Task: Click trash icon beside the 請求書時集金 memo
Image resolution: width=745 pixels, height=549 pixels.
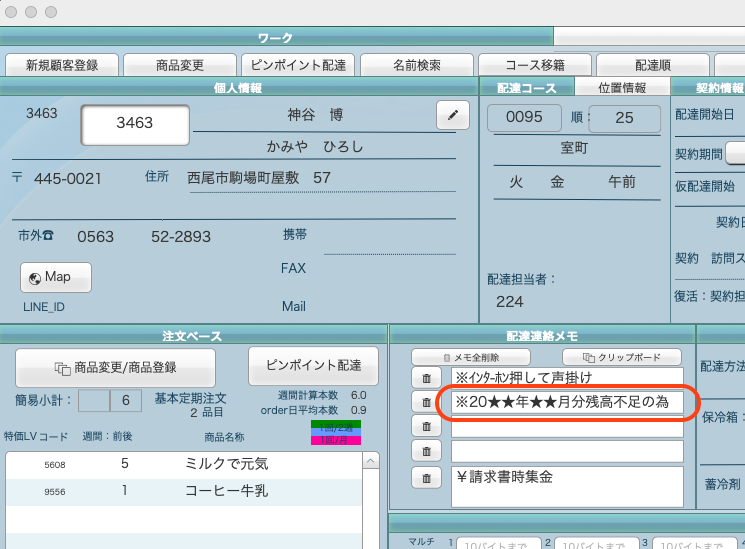Action: [x=426, y=478]
